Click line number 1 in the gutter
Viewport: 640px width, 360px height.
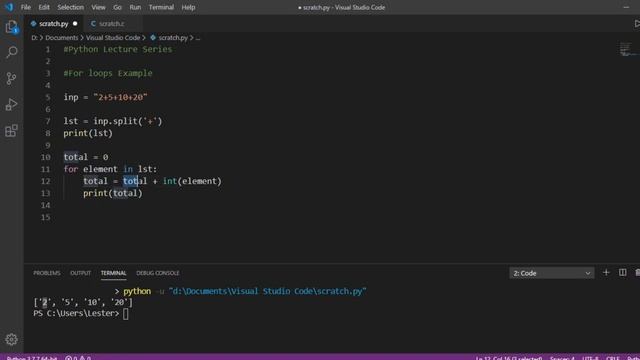tap(48, 49)
